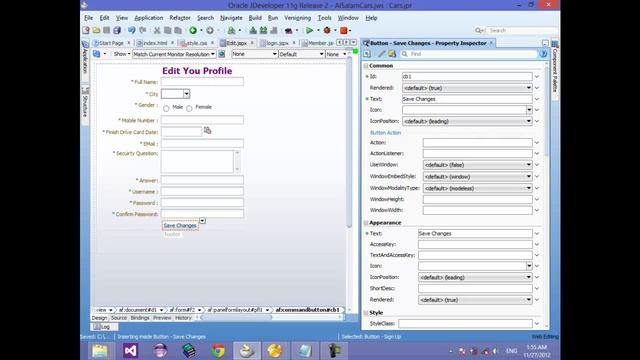Click the Button Action link
Screen dimensions: 640x360
[385, 133]
